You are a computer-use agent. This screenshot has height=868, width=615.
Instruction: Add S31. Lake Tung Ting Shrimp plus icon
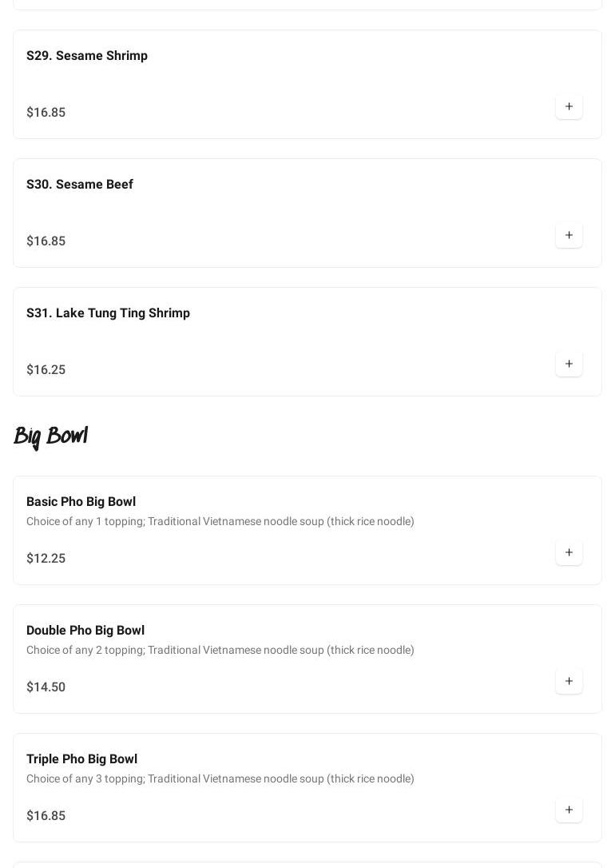pyautogui.click(x=569, y=364)
